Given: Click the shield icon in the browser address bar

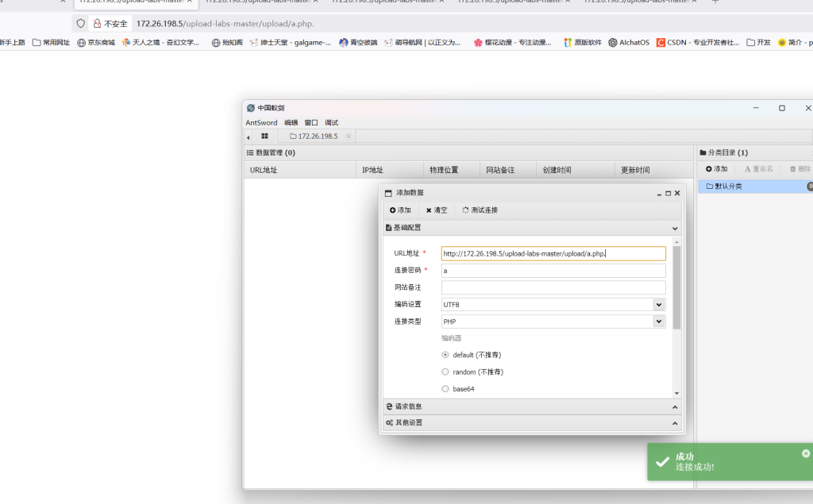Looking at the screenshot, I should pyautogui.click(x=80, y=23).
